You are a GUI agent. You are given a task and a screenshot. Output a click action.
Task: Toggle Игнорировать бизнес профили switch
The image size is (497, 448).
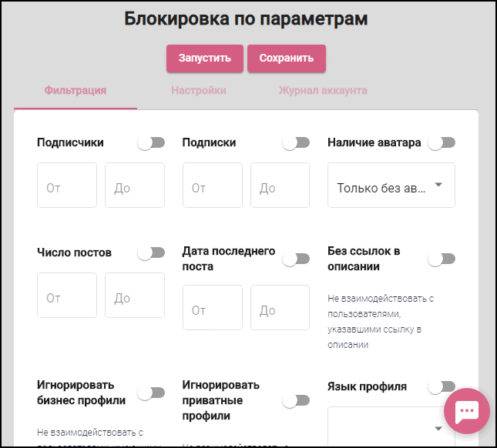click(x=151, y=393)
